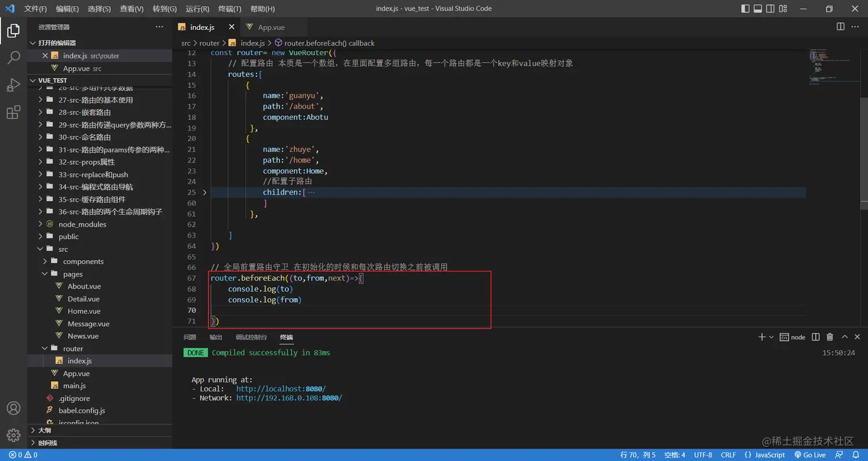868x461 pixels.
Task: Click 空格: 4 indentation setting
Action: click(675, 455)
